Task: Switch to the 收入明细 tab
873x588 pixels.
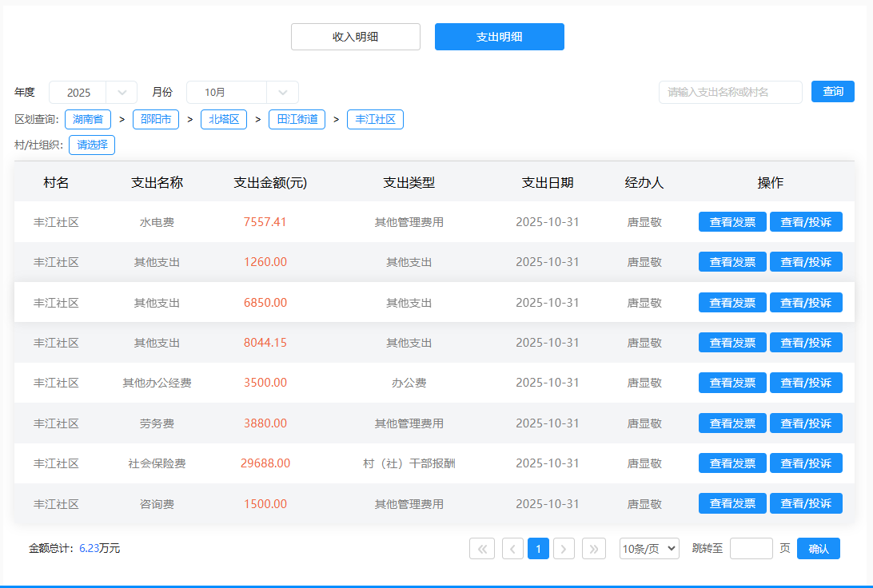Action: [x=356, y=37]
